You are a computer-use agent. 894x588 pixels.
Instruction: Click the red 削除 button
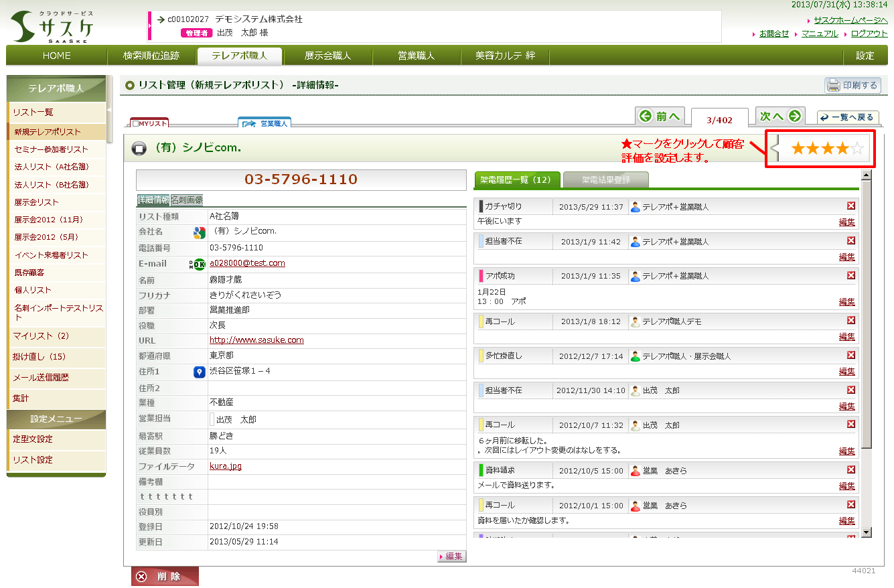coord(165,577)
